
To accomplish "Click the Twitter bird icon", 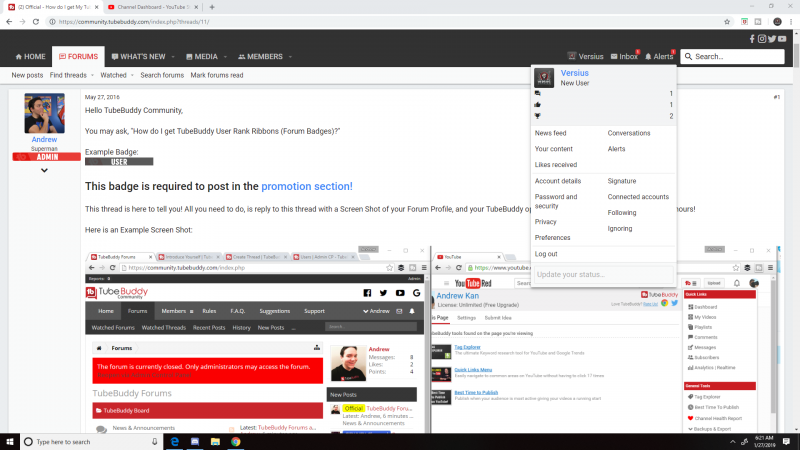I will pos(773,39).
